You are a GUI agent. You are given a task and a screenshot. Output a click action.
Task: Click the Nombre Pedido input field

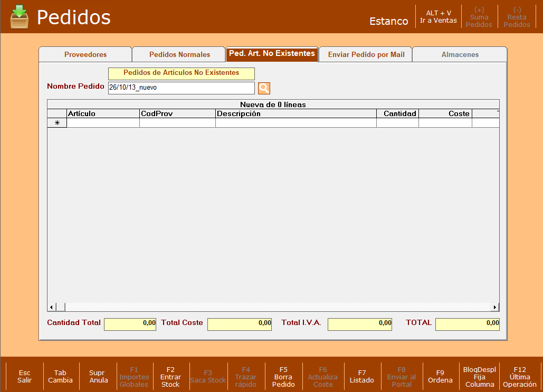[182, 88]
